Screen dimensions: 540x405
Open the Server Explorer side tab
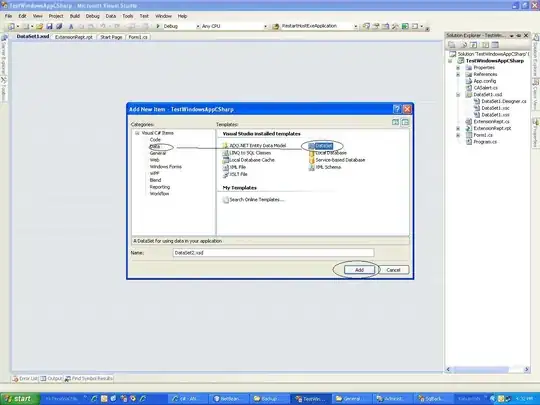pos(3,55)
